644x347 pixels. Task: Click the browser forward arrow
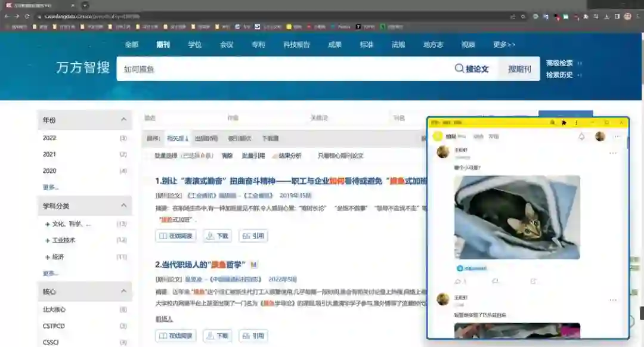(x=17, y=17)
